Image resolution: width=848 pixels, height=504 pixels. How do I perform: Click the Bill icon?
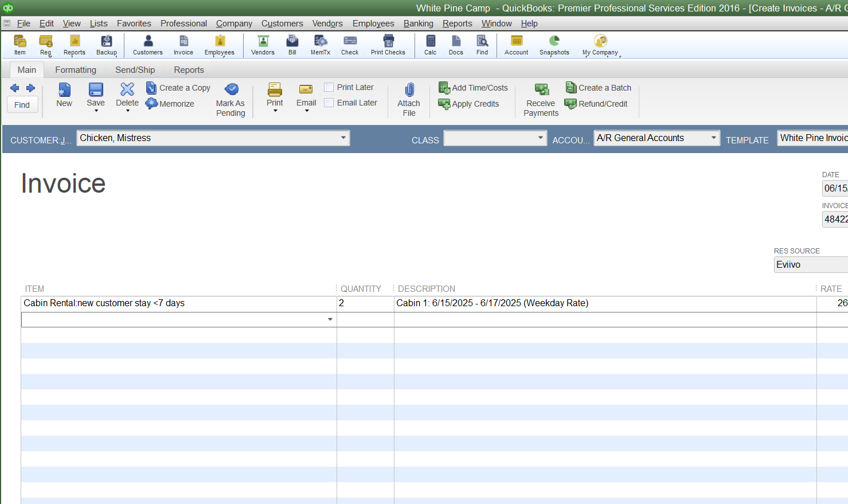pos(292,45)
